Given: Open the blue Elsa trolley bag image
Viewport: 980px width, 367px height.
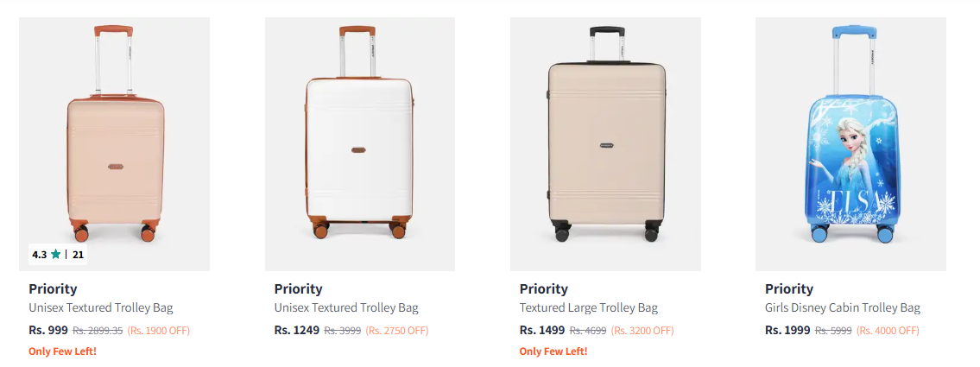Looking at the screenshot, I should click(x=850, y=138).
